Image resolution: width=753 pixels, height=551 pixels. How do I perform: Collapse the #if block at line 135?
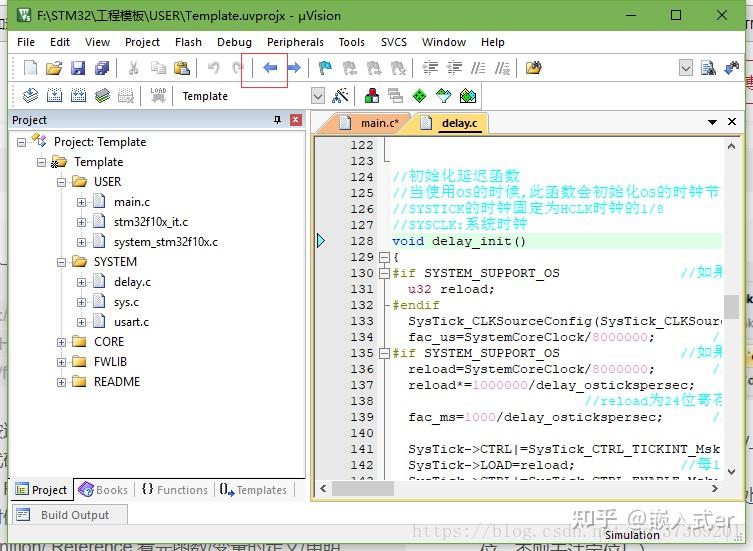coord(383,353)
